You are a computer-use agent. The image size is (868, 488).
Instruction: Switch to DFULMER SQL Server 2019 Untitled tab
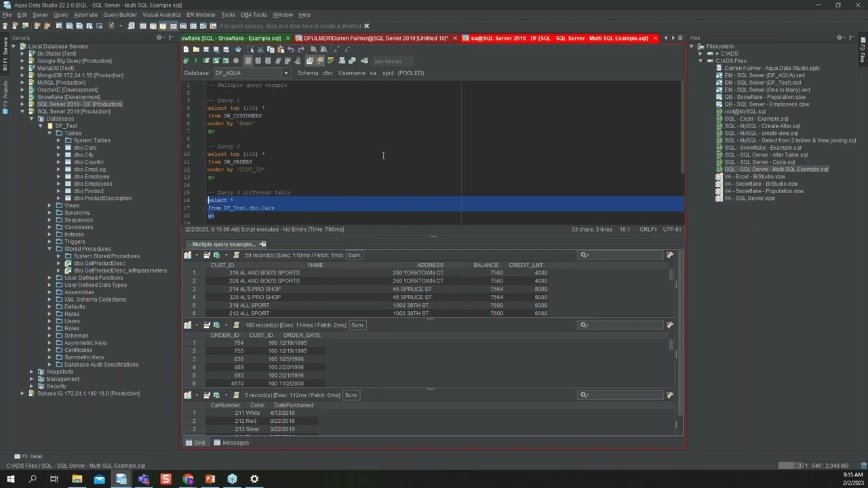[376, 38]
